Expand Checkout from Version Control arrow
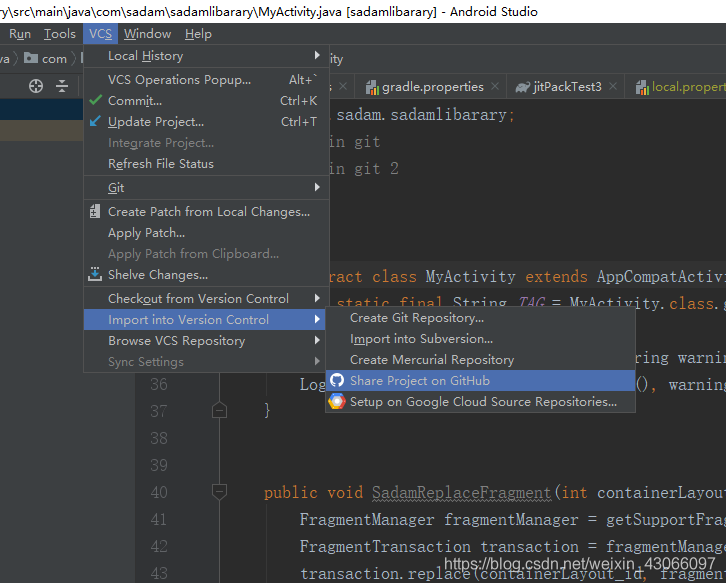726x583 pixels. (x=317, y=298)
